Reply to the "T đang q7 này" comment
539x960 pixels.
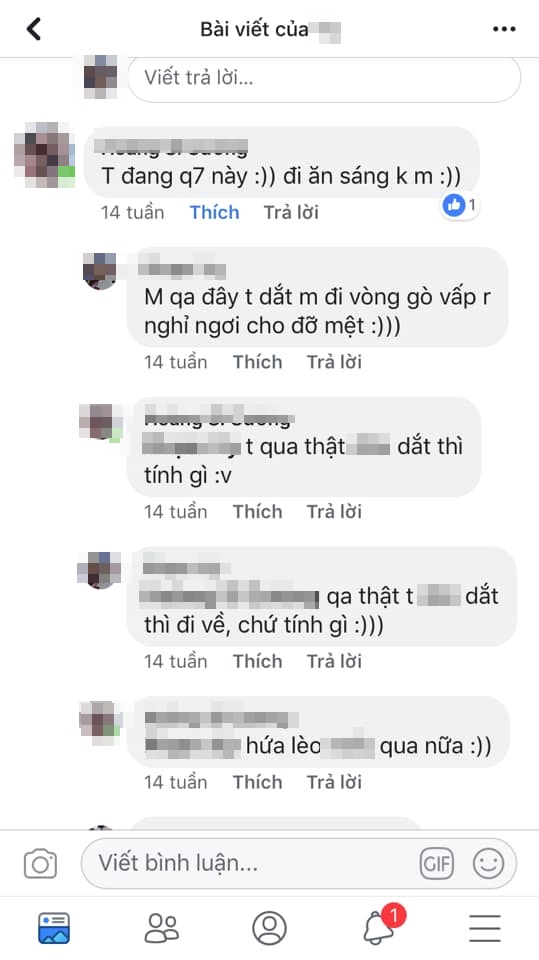(291, 212)
